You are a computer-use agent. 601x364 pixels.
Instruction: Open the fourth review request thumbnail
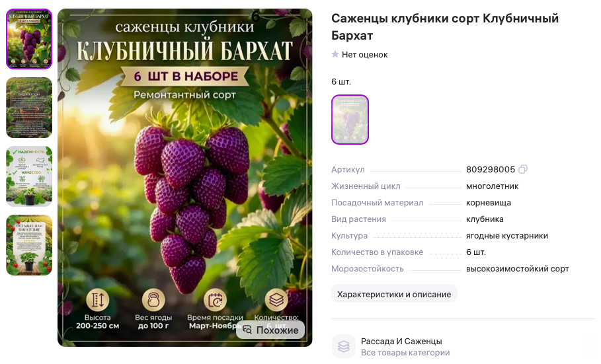click(29, 245)
